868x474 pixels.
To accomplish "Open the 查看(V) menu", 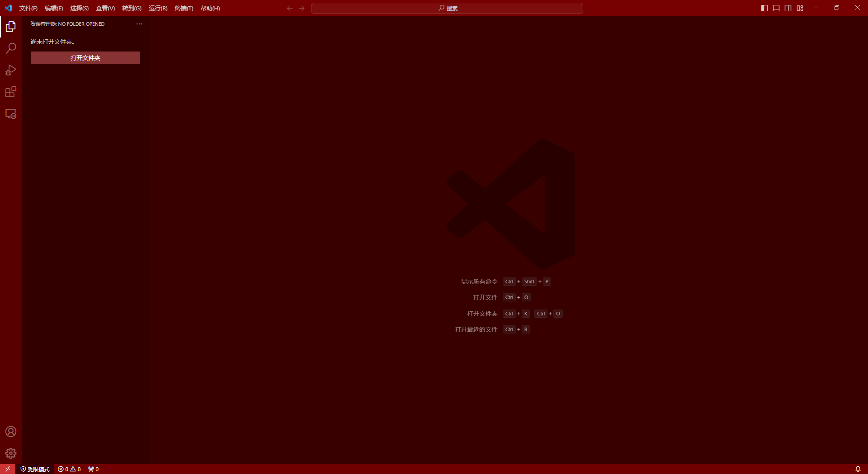I will tap(105, 8).
